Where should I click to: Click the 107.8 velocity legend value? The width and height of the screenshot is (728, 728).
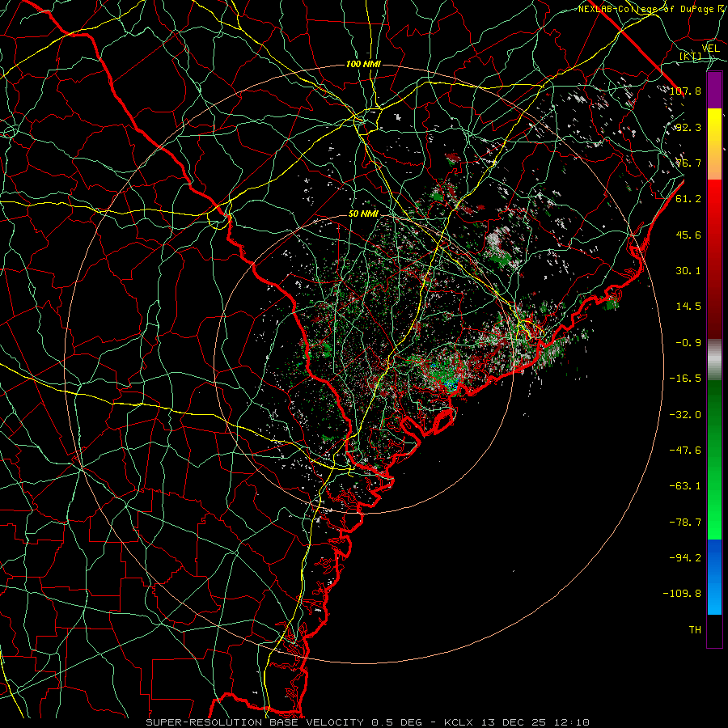coord(685,91)
